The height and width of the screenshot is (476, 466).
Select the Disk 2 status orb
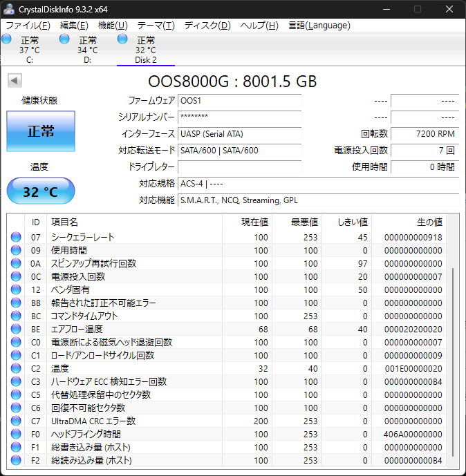122,39
